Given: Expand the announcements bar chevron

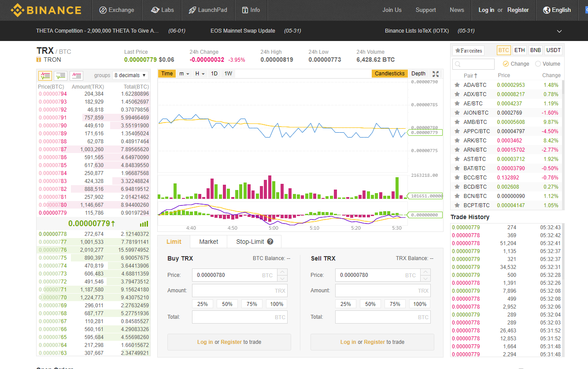Looking at the screenshot, I should pos(559,31).
